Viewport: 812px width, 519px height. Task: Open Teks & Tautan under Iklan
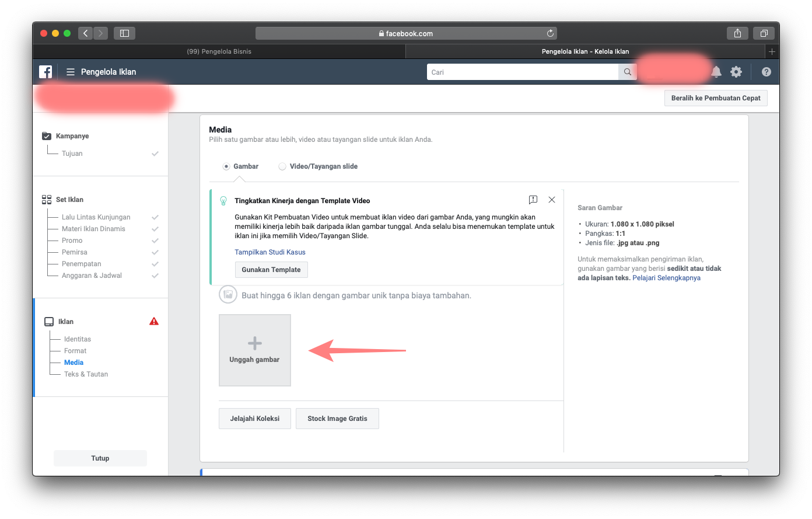pyautogui.click(x=86, y=374)
